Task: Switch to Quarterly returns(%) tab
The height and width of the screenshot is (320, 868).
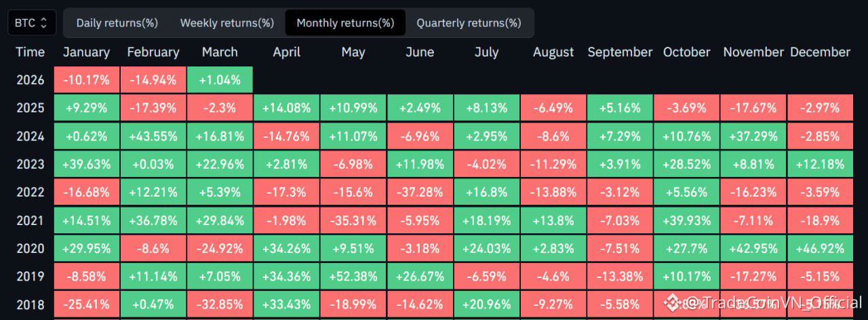Action: click(x=469, y=22)
